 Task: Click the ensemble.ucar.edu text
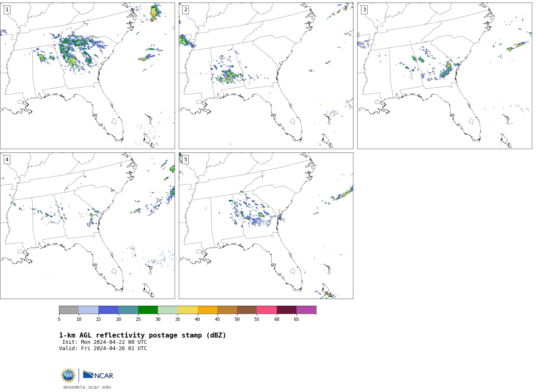87,387
